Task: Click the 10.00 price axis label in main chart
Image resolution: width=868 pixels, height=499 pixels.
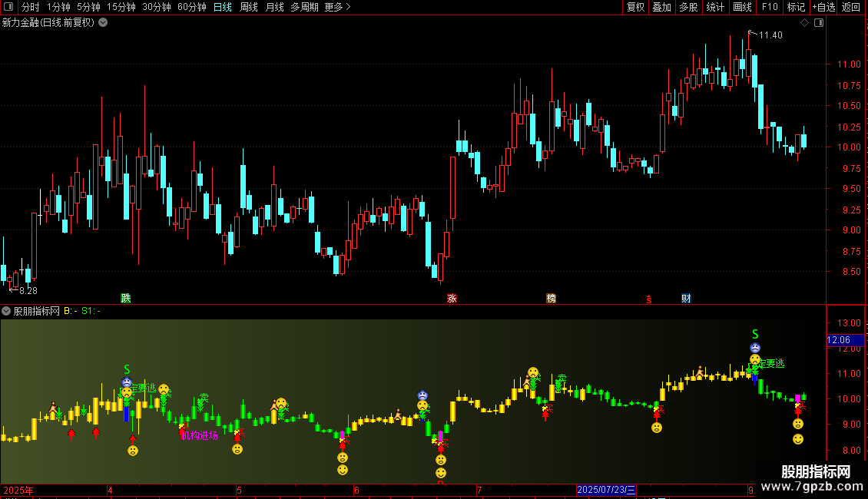Action: point(849,147)
